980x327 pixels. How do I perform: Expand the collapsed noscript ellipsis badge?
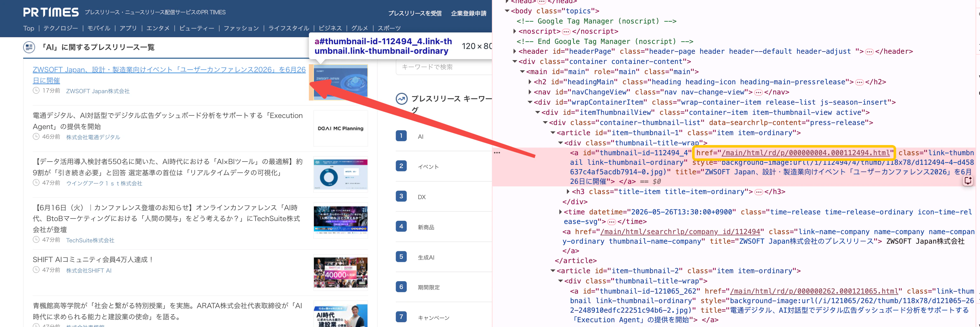[x=566, y=31]
